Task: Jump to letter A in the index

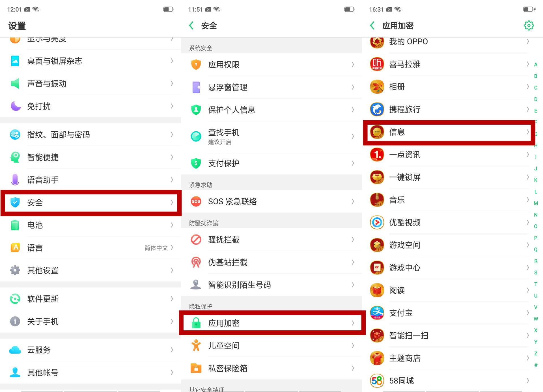Action: (536, 65)
